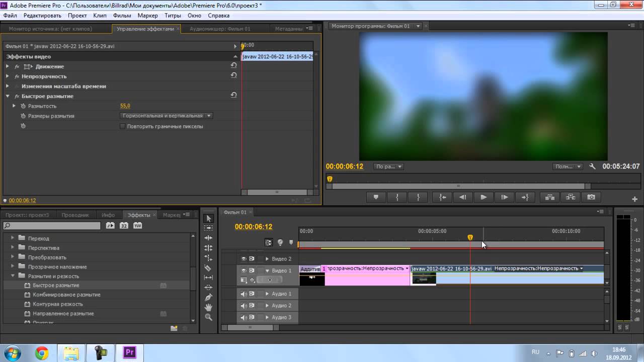Toggle stopwatch animation for Размытость
The height and width of the screenshot is (362, 644).
(23, 106)
